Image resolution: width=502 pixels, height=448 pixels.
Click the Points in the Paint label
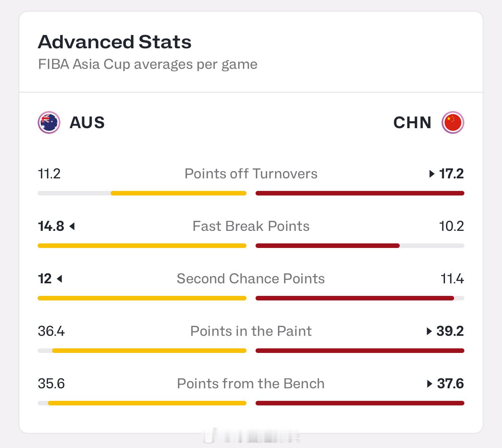[251, 331]
